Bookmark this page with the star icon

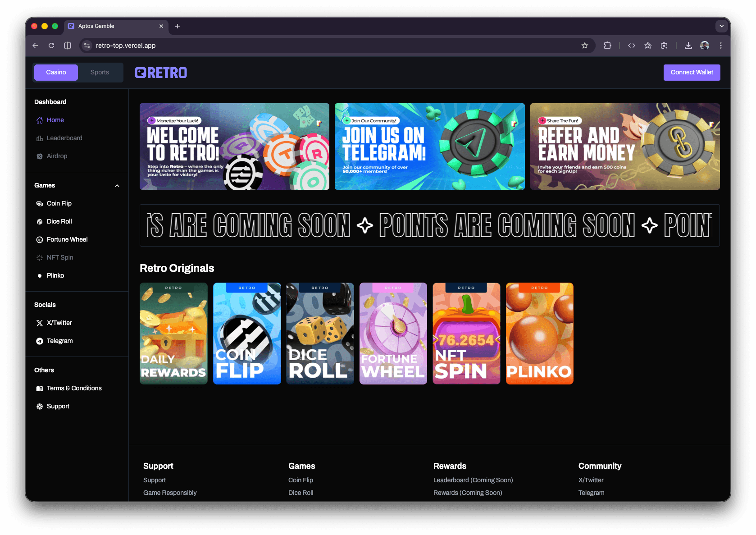pos(584,46)
